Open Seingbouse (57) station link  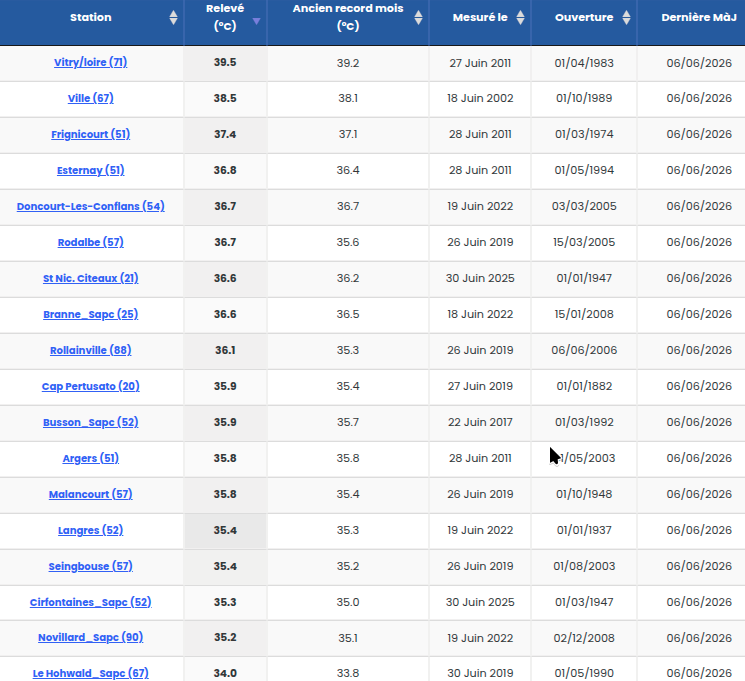tap(91, 566)
